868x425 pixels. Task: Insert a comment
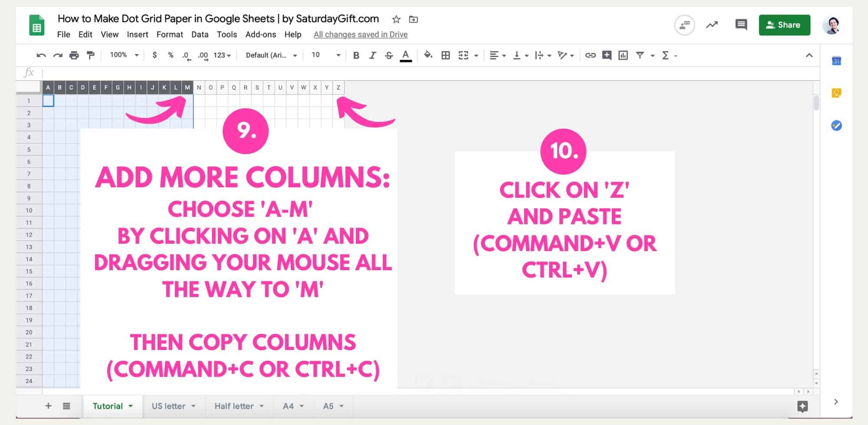tap(607, 56)
